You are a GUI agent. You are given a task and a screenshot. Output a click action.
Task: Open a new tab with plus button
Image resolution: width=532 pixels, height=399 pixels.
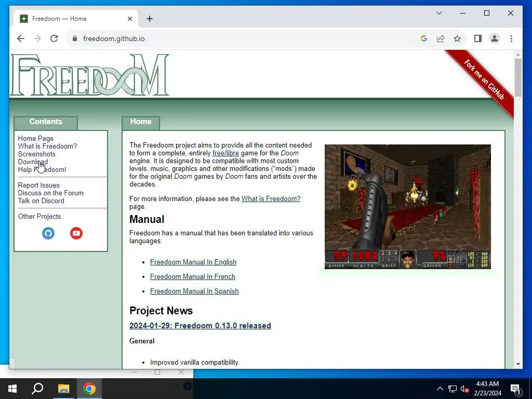(x=149, y=19)
